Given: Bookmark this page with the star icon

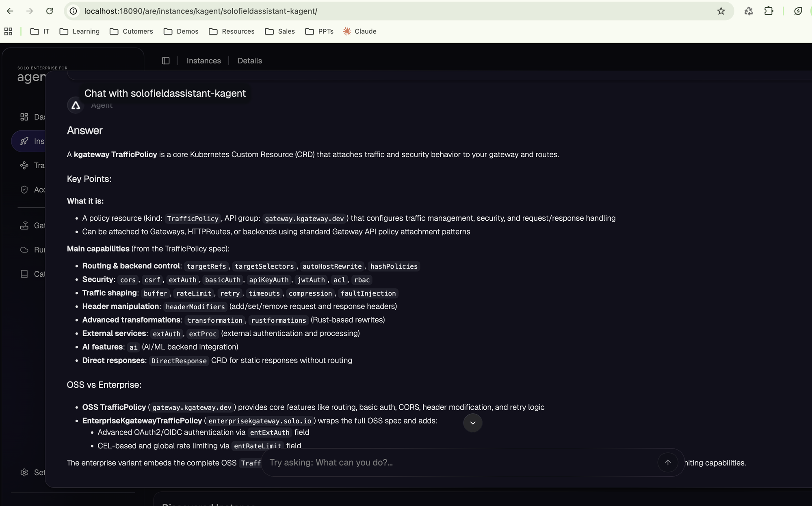Looking at the screenshot, I should coord(721,11).
